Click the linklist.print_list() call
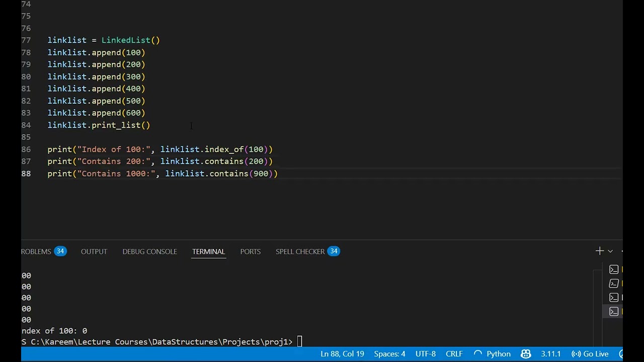The image size is (644, 362). click(99, 125)
